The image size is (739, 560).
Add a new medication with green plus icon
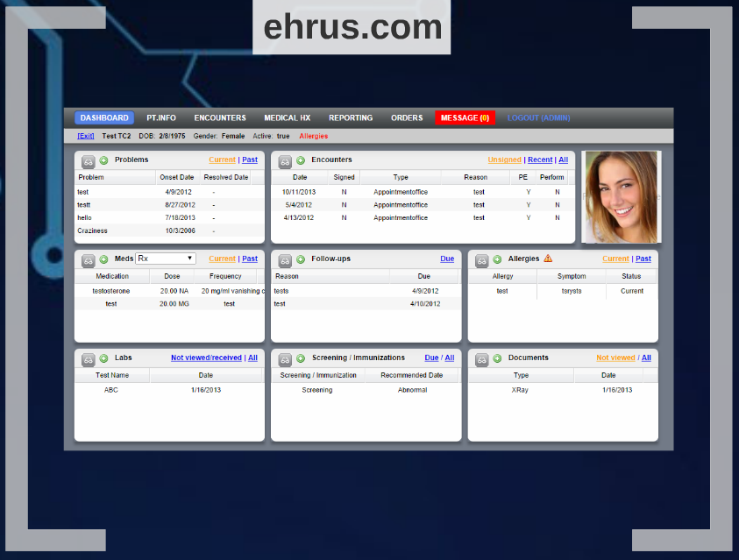pos(103,259)
